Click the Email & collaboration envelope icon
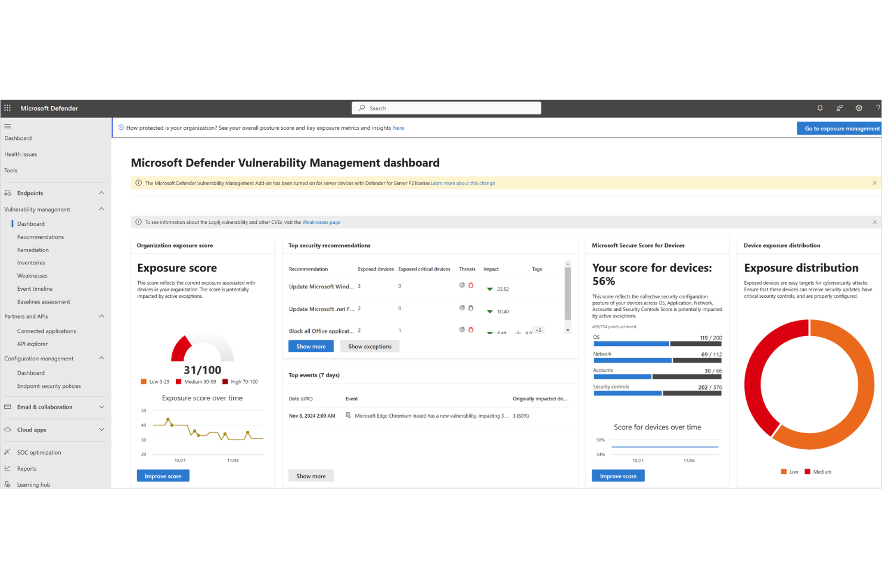882x588 pixels. (8, 407)
